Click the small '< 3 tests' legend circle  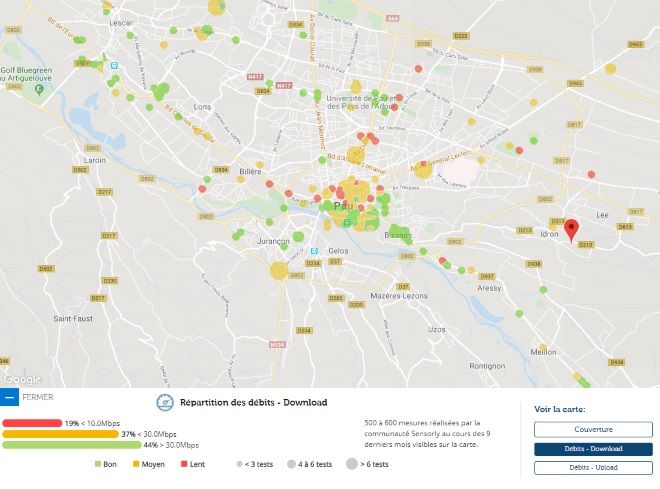pyautogui.click(x=240, y=464)
